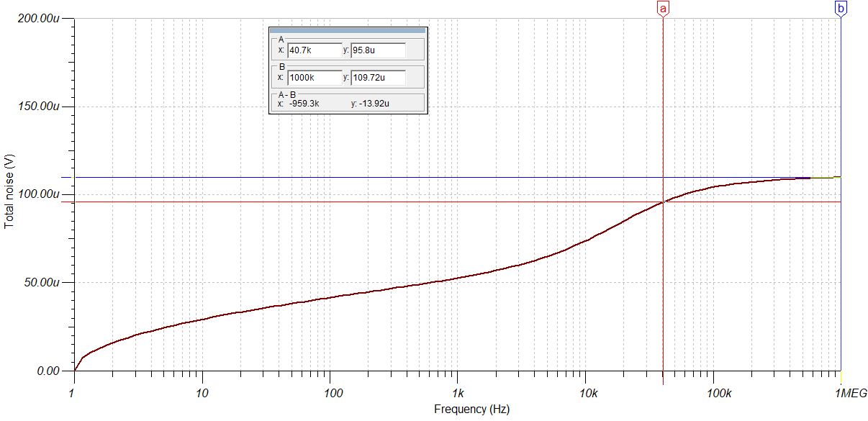The image size is (868, 421).
Task: Click the blue title bar of the cursor panel
Action: click(348, 32)
